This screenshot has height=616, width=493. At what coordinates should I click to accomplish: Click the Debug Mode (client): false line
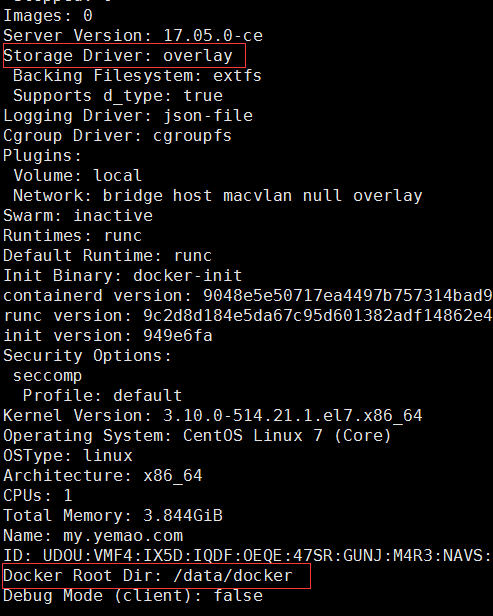[x=133, y=596]
